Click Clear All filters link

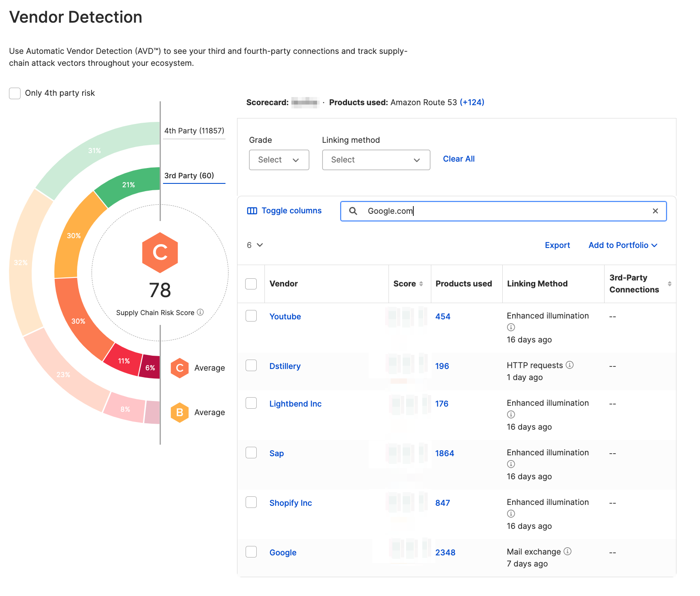click(459, 159)
